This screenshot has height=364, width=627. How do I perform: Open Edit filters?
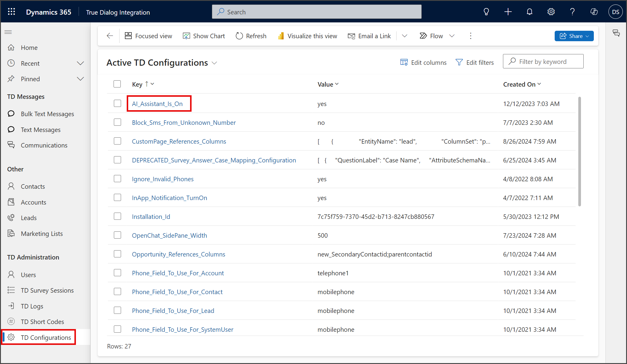coord(475,62)
